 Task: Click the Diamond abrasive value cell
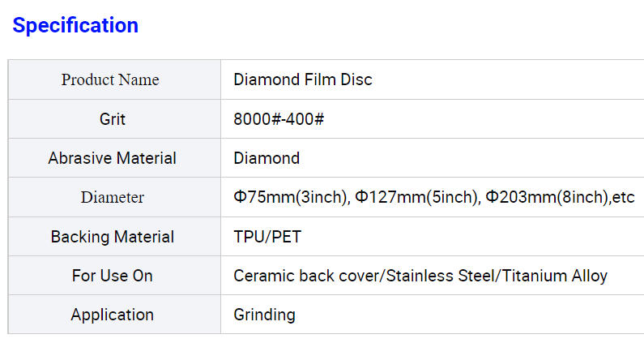coord(267,158)
